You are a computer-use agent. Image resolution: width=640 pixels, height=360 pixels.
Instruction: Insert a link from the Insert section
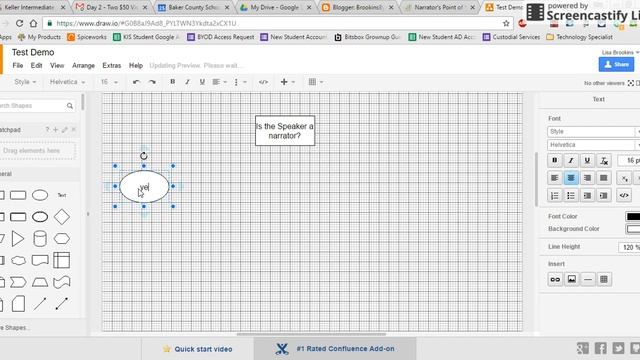point(555,279)
